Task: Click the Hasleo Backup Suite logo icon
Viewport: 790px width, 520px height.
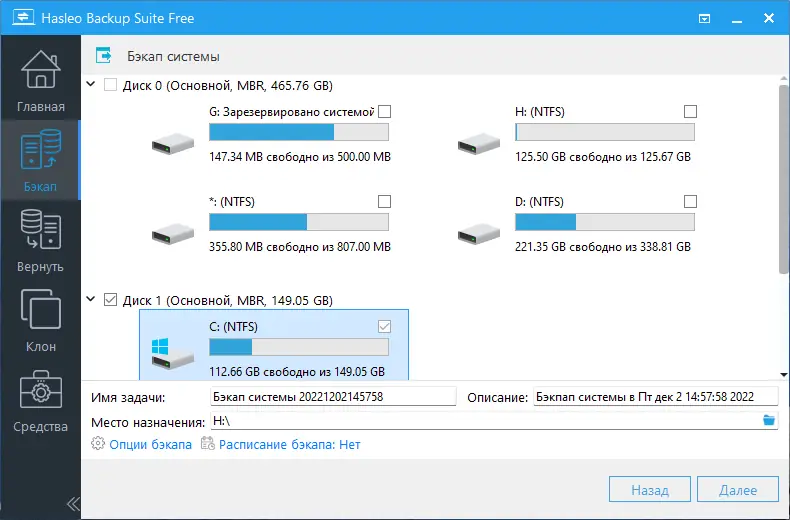Action: pos(23,18)
